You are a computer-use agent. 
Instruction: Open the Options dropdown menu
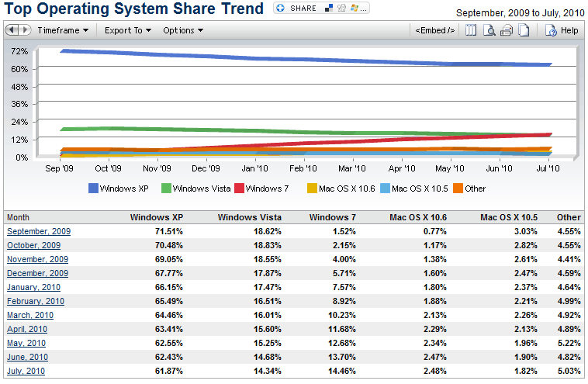183,31
